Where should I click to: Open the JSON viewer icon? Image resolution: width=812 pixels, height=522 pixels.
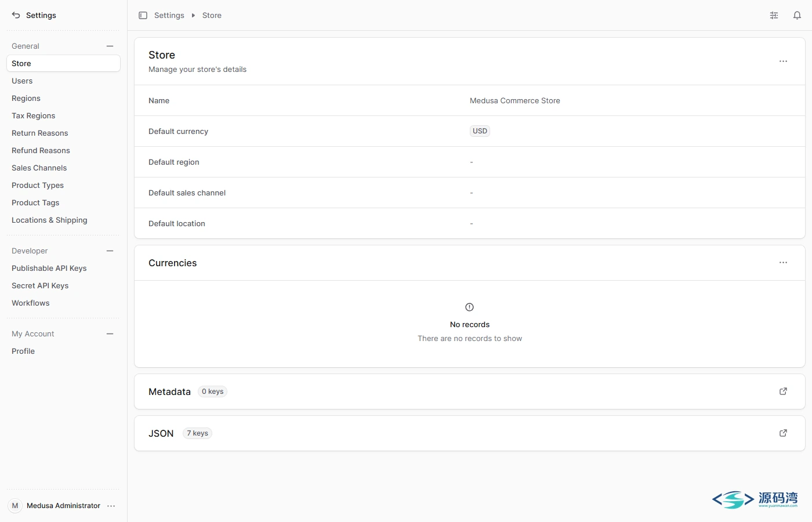783,433
